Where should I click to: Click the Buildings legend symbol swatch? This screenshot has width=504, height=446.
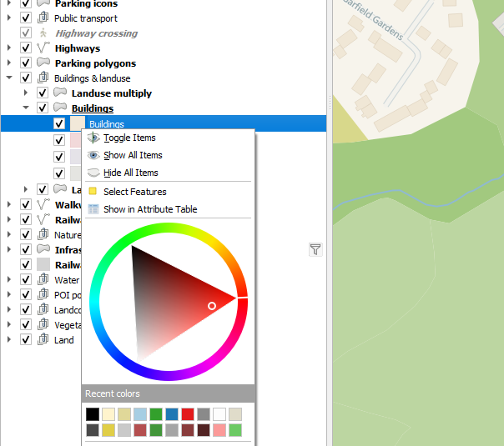(76, 124)
